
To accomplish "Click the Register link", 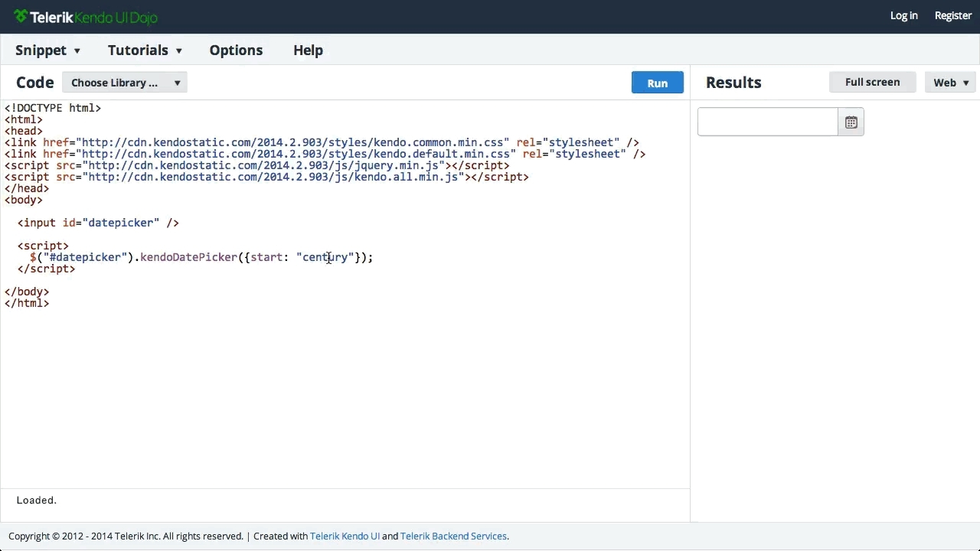I will click(x=952, y=16).
